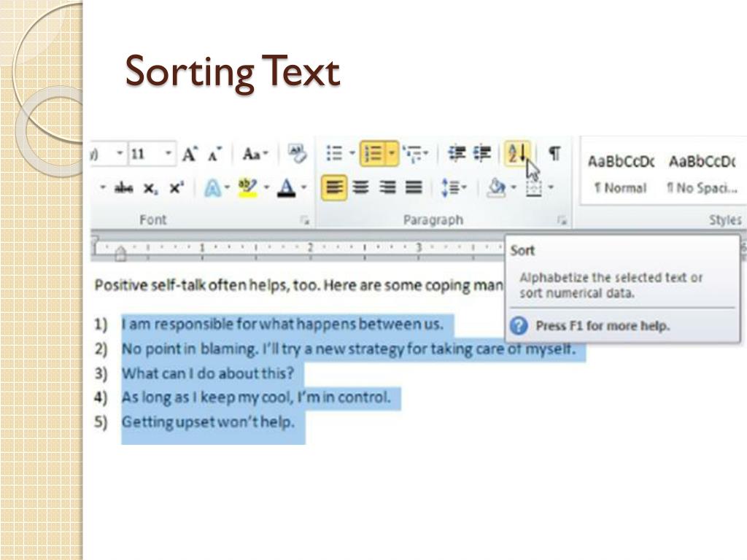The image size is (747, 560).
Task: Open the Borders dropdown arrow
Action: [551, 187]
